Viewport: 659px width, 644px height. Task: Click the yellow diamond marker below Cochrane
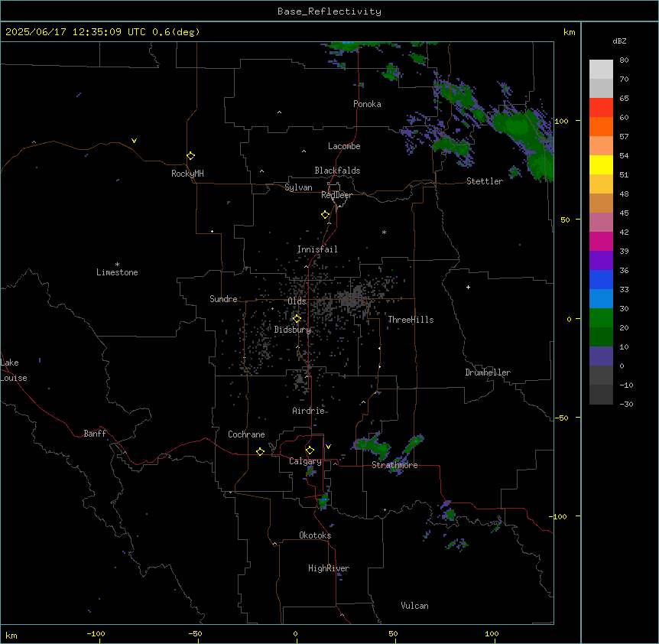pos(260,451)
